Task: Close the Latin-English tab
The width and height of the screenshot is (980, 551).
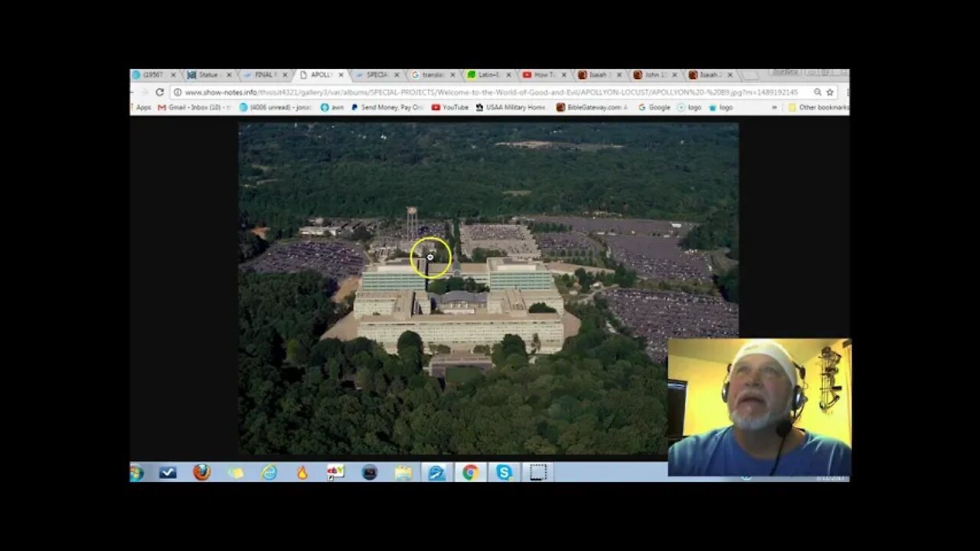Action: point(508,75)
